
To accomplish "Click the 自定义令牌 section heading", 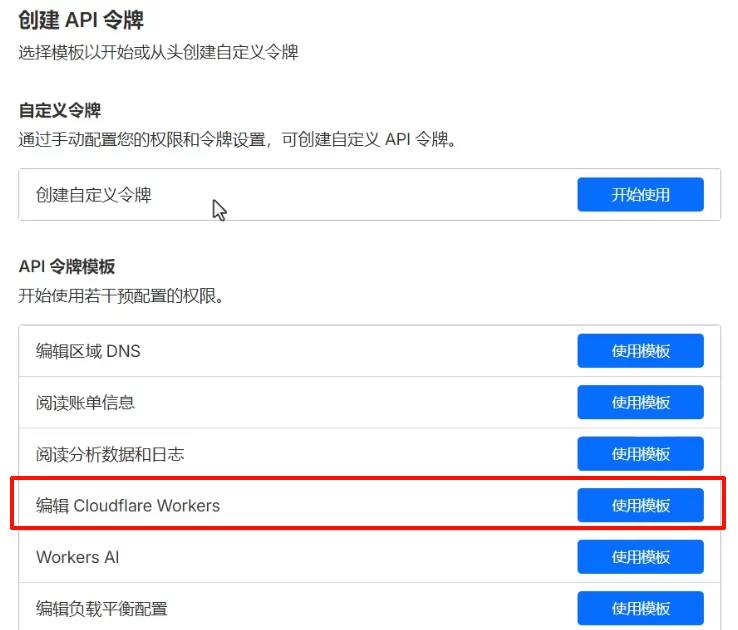I will pyautogui.click(x=60, y=110).
